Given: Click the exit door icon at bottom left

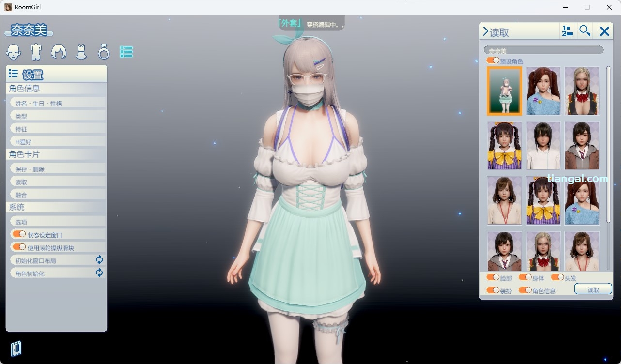Looking at the screenshot, I should [16, 348].
